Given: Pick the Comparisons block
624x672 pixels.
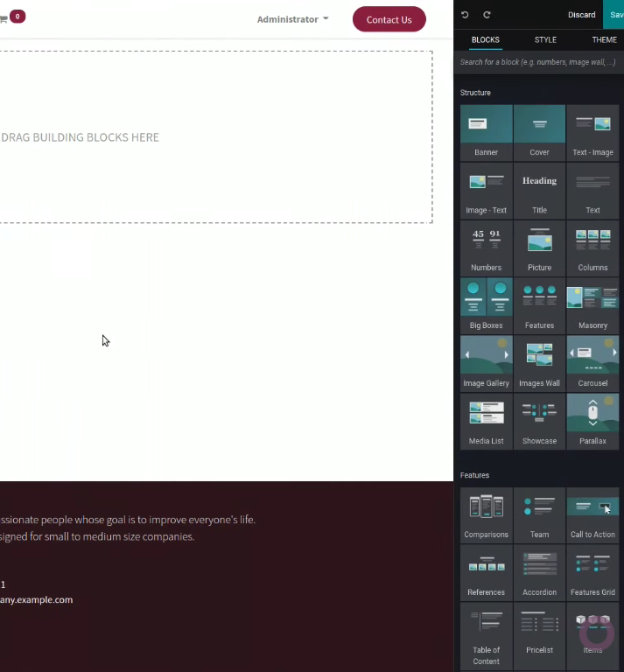Looking at the screenshot, I should (x=486, y=515).
